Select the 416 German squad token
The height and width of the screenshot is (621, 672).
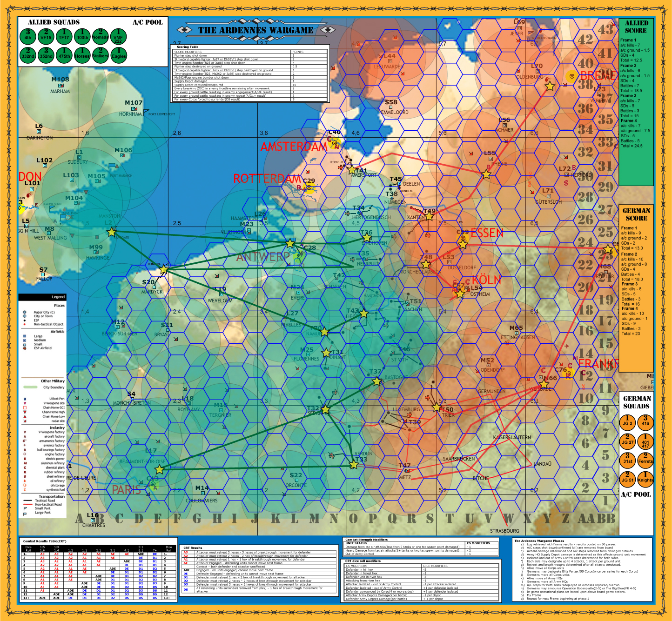point(645,422)
